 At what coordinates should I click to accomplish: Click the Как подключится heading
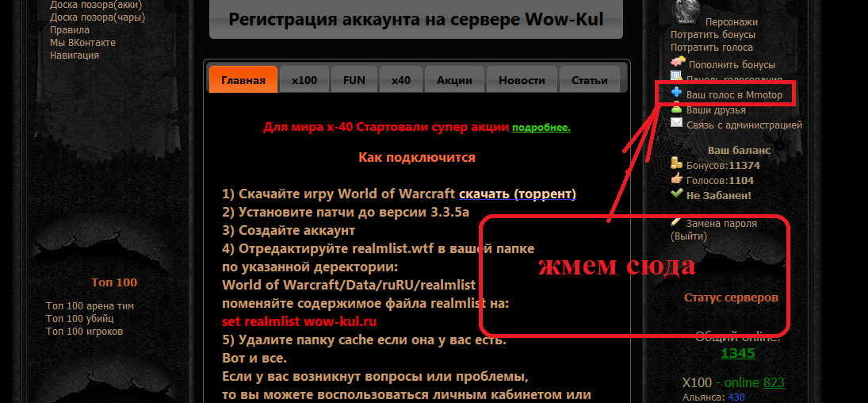[417, 157]
